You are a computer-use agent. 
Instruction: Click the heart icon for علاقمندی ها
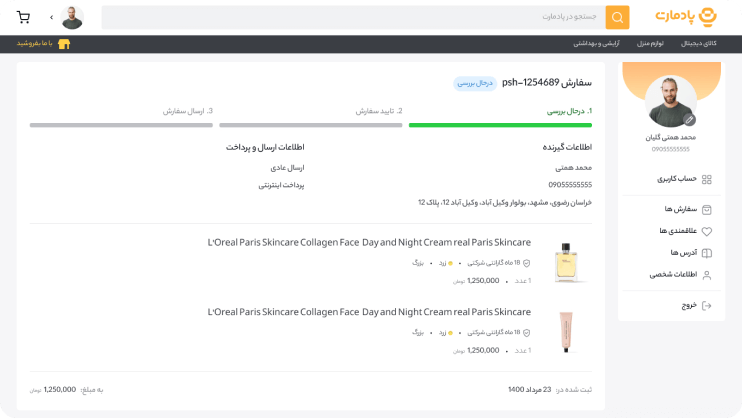tap(707, 231)
